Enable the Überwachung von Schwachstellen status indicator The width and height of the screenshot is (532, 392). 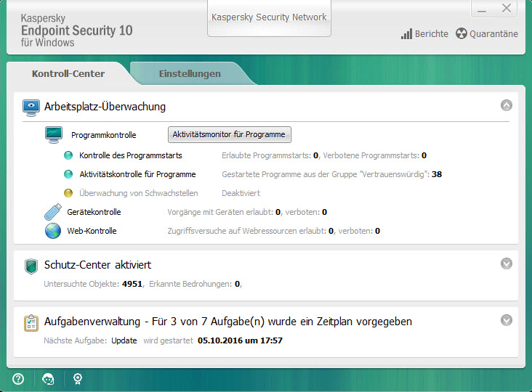pyautogui.click(x=68, y=193)
